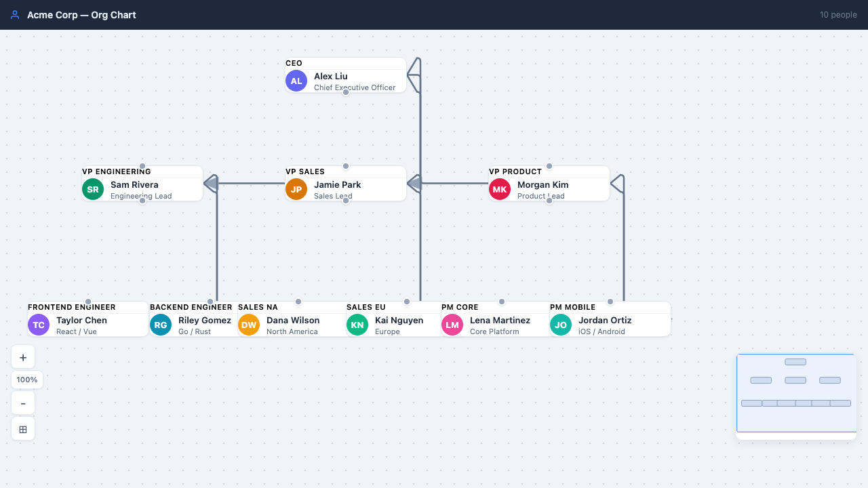Screen dimensions: 868x488
Task: Click the zoom-in plus icon
Action: 23,357
